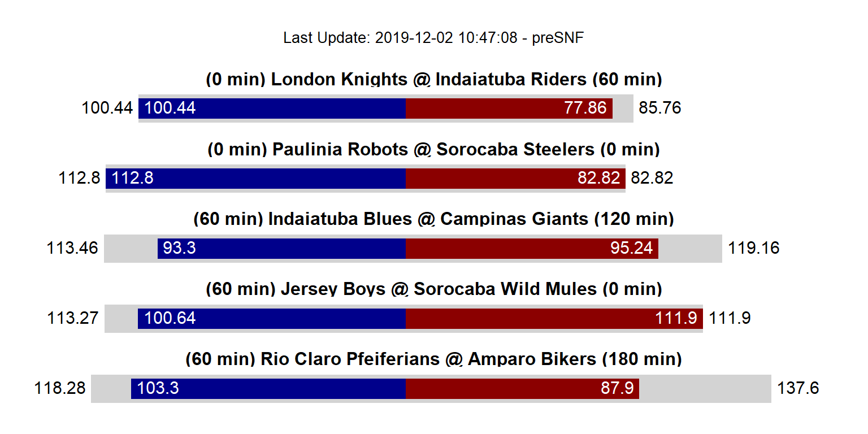Click the blue bar showing 100.64
Image resolution: width=868 pixels, height=434 pixels.
click(272, 318)
